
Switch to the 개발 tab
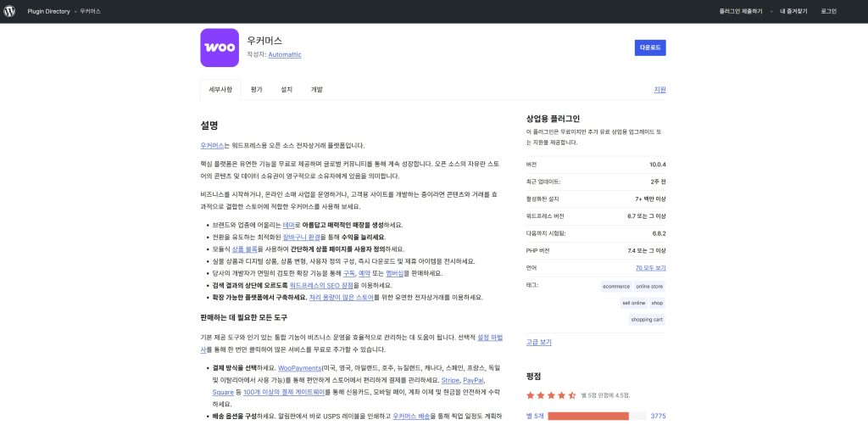pos(316,89)
